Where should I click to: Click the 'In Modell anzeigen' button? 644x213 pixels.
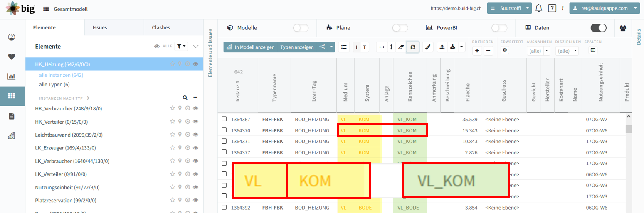(250, 47)
